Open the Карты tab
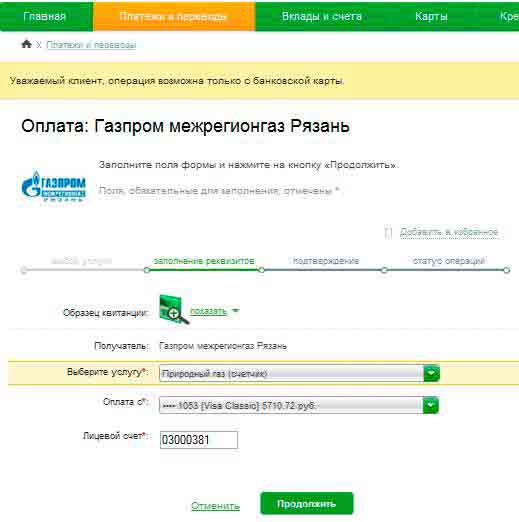 (431, 16)
